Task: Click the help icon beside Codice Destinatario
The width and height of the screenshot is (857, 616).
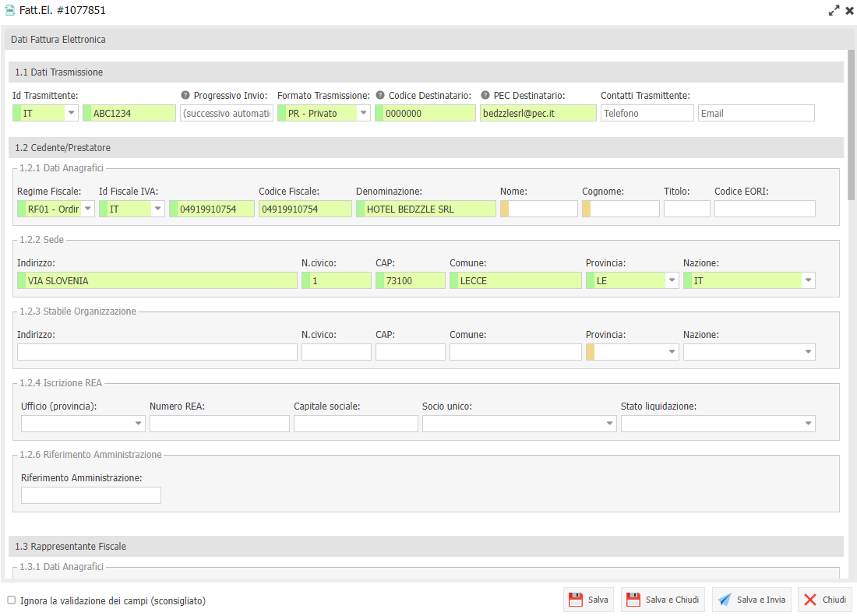Action: [x=380, y=96]
